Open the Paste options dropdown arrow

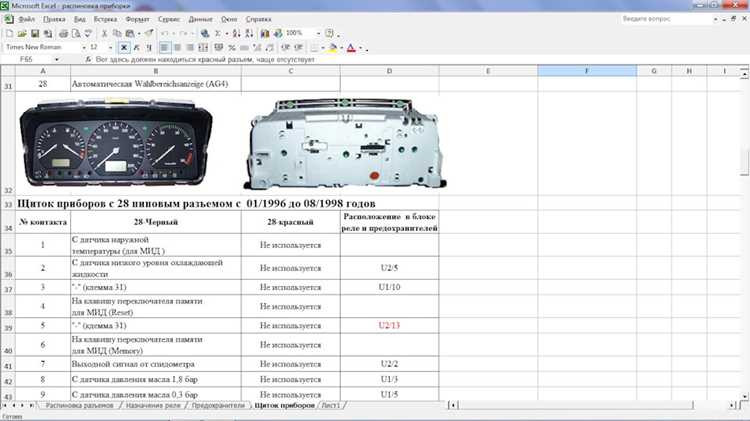point(139,33)
